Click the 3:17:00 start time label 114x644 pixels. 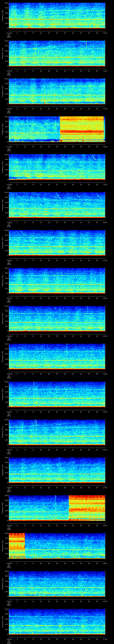tap(9, 147)
